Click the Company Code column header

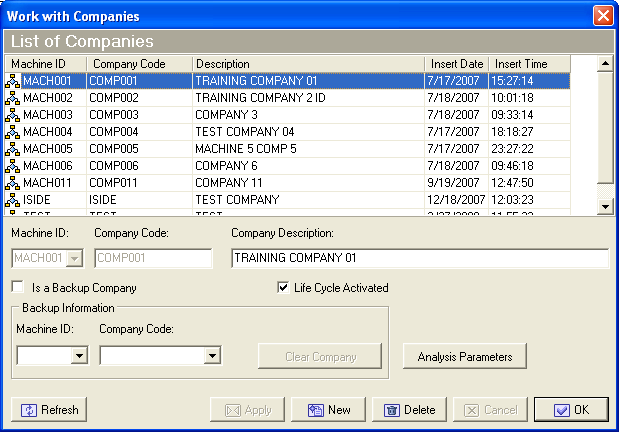pos(138,64)
